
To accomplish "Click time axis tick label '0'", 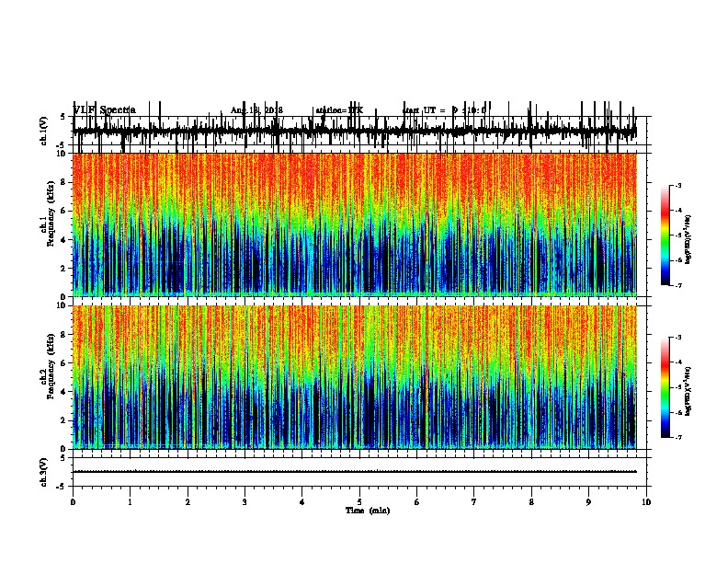I will [x=73, y=502].
